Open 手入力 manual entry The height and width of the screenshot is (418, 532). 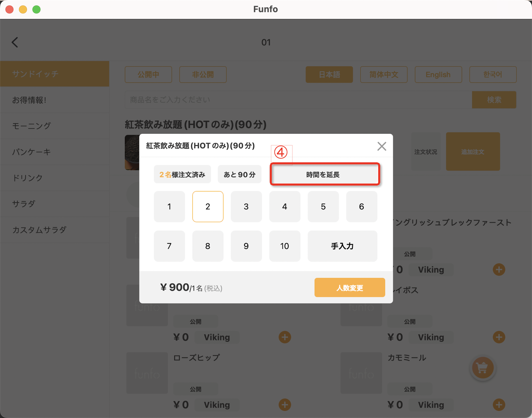tap(343, 246)
